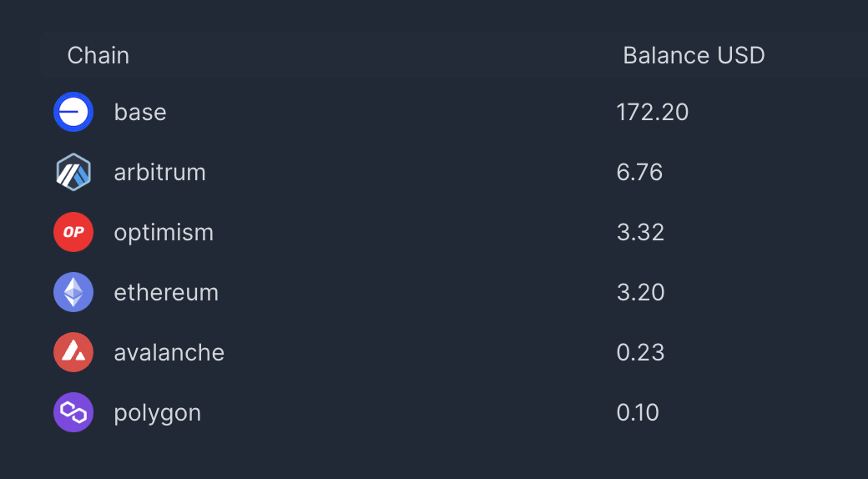Click the Base chain logo icon
Viewport: 868px width, 479px height.
[73, 112]
